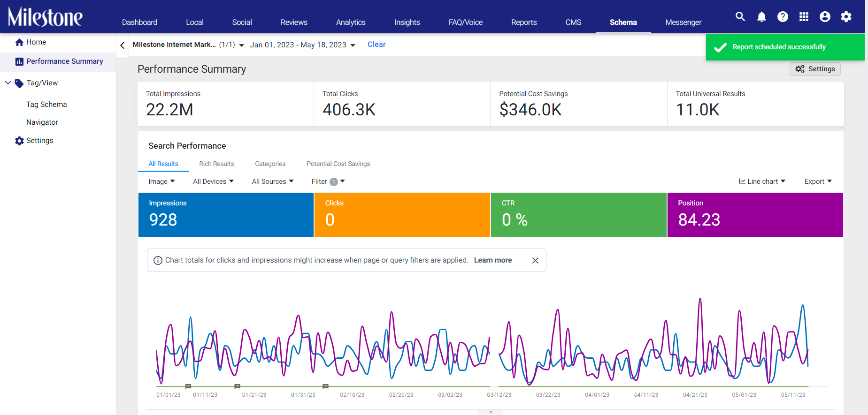
Task: Switch to the All Results tab
Action: tap(163, 164)
